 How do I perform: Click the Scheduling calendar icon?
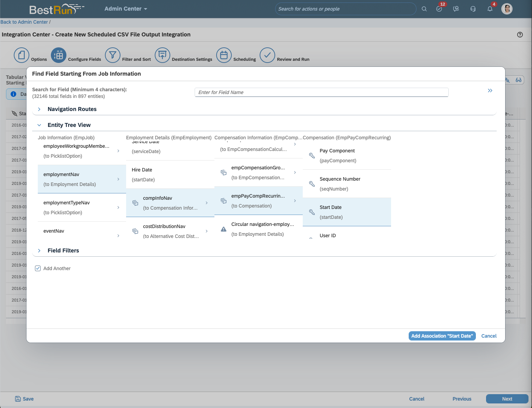[x=224, y=55]
